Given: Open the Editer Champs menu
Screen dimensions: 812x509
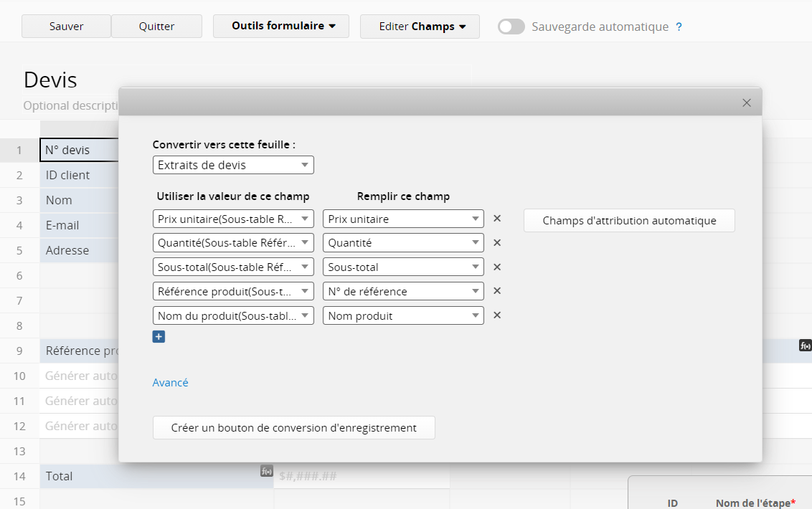Looking at the screenshot, I should (x=420, y=27).
